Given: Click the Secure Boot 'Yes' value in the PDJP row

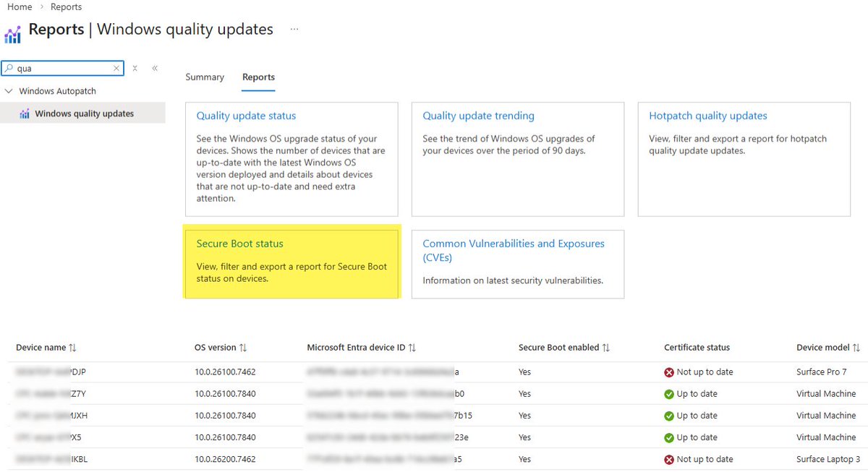Looking at the screenshot, I should (524, 372).
